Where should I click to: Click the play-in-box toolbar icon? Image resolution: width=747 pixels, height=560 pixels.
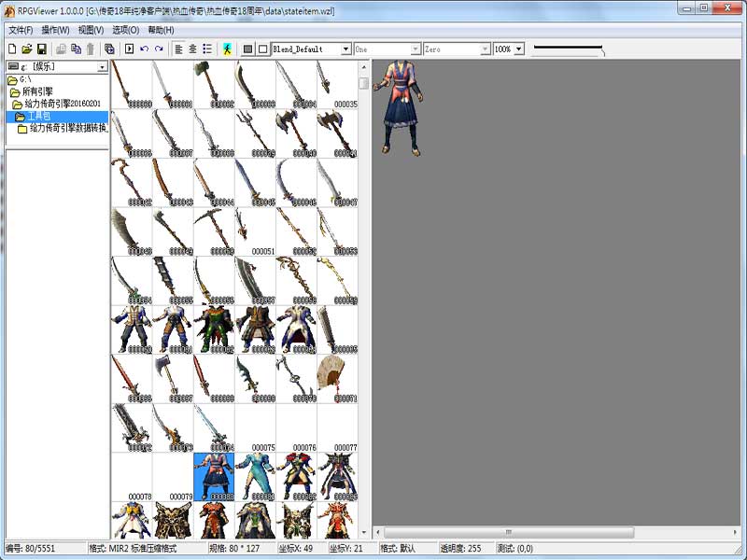[129, 49]
